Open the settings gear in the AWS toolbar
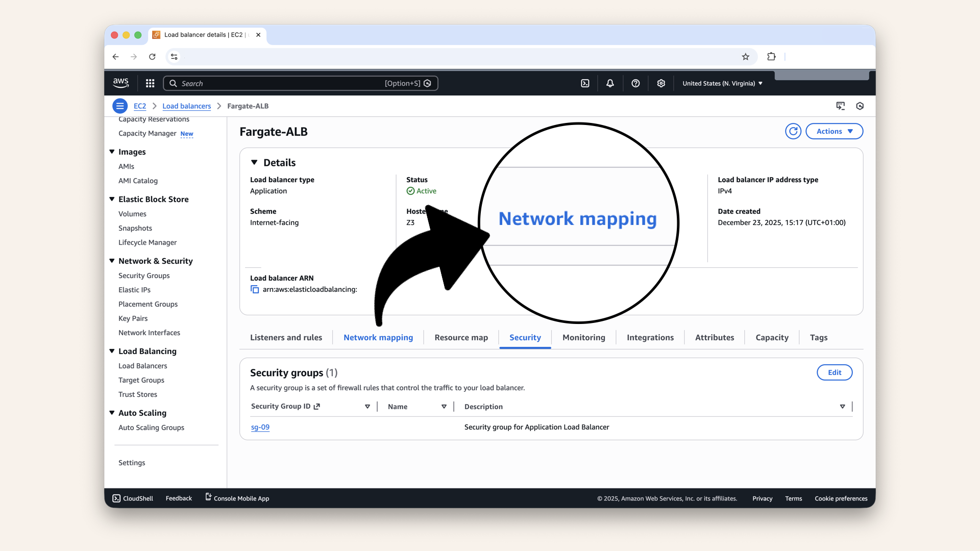Image resolution: width=980 pixels, height=551 pixels. click(x=661, y=83)
